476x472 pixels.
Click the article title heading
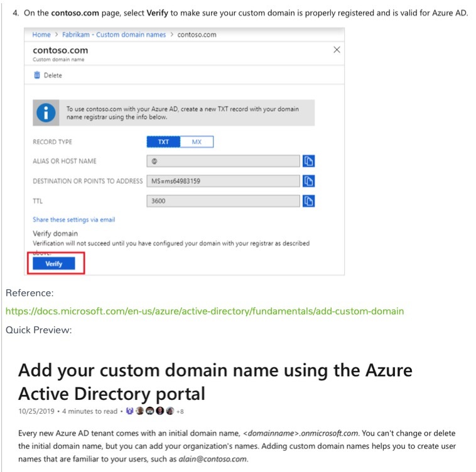(215, 382)
